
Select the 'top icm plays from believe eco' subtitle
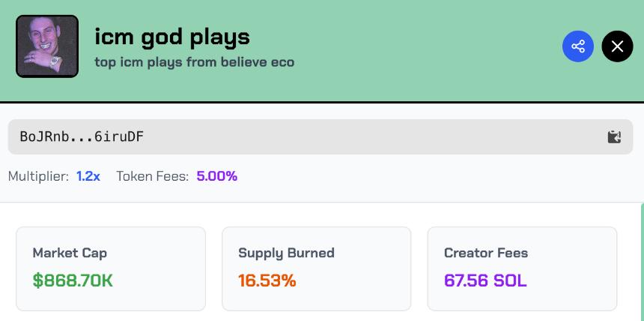[x=195, y=61]
